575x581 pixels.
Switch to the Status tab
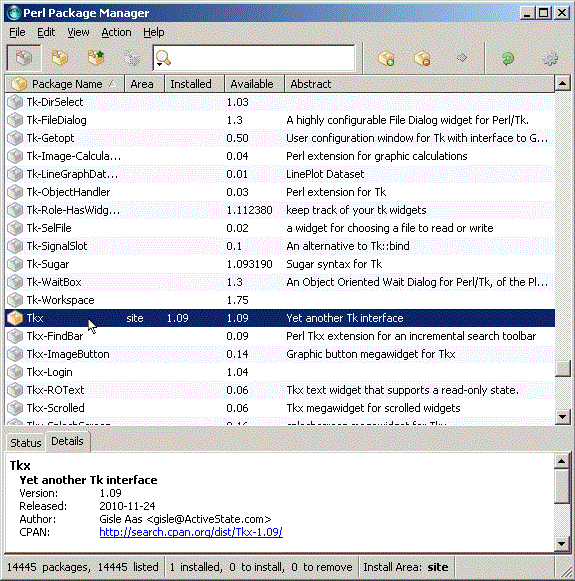point(26,443)
